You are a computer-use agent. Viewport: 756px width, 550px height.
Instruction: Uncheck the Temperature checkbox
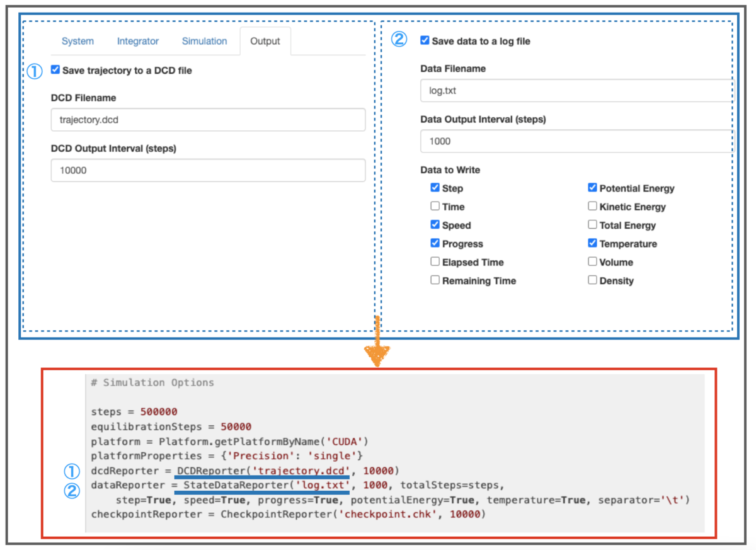click(592, 243)
